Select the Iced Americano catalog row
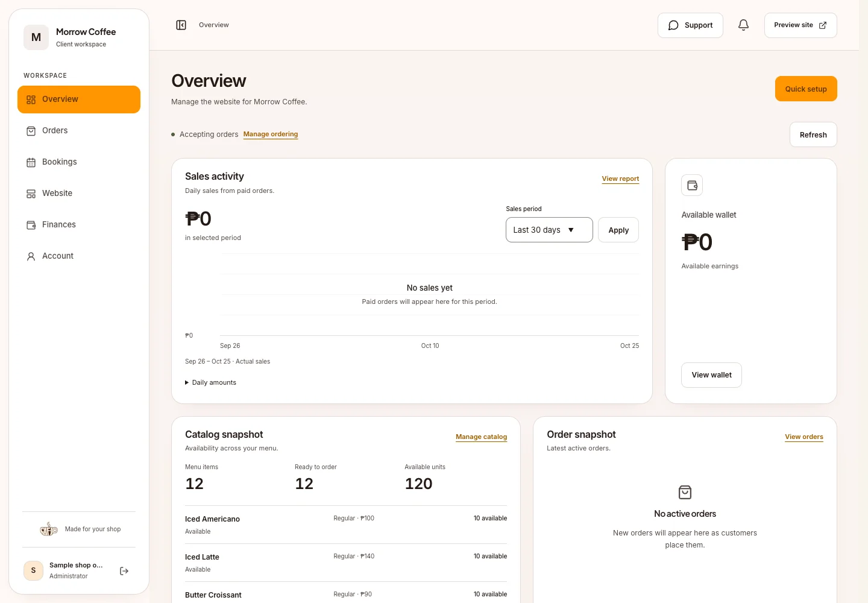 click(346, 525)
